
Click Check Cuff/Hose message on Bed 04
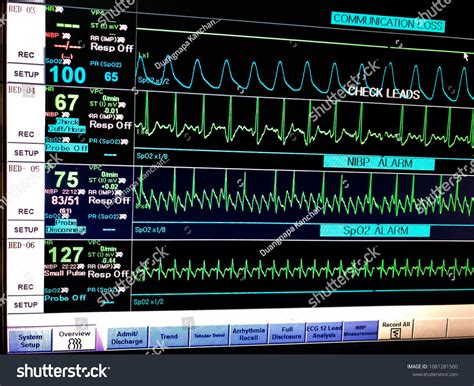coord(67,125)
